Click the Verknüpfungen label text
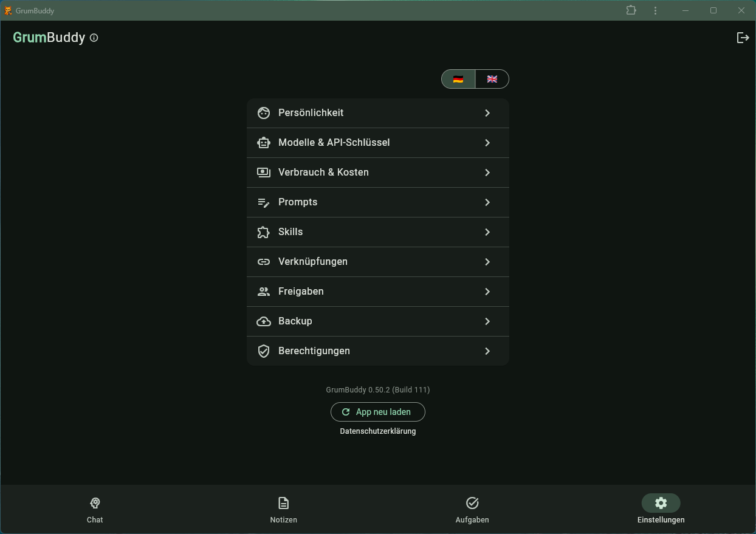Screen dimensions: 756x534 (313, 262)
